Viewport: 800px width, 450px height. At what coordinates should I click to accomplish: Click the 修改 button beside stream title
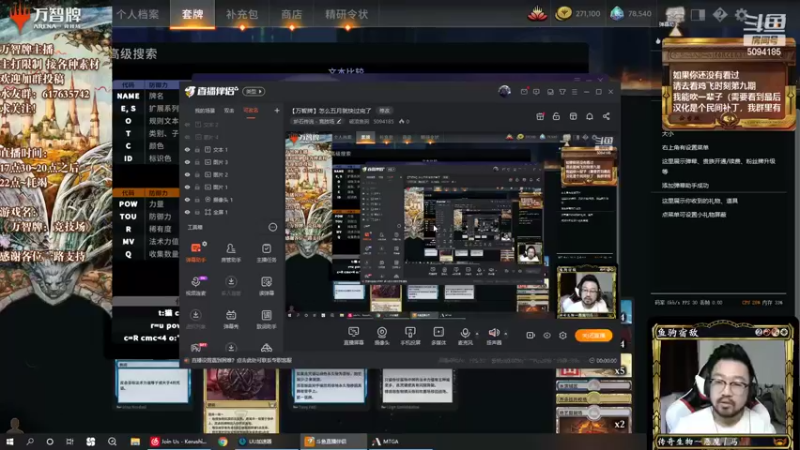384,111
